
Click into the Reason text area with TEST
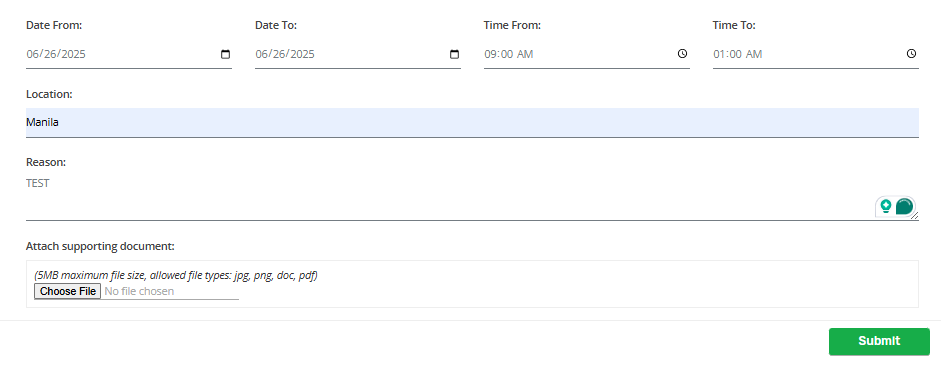click(x=472, y=197)
